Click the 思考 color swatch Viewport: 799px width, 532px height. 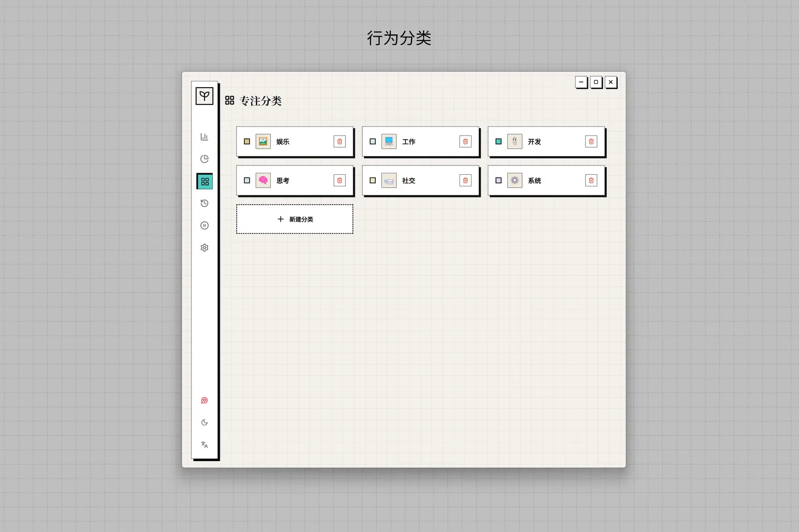click(247, 180)
